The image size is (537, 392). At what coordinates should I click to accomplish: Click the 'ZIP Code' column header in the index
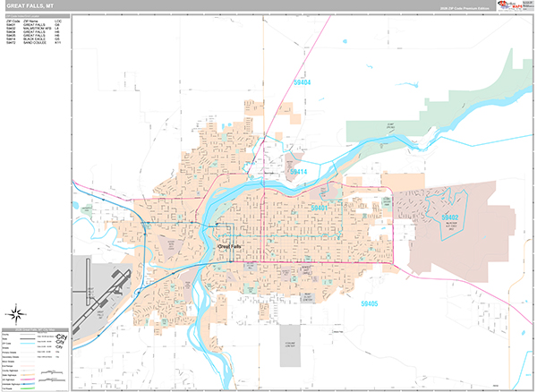pos(13,21)
